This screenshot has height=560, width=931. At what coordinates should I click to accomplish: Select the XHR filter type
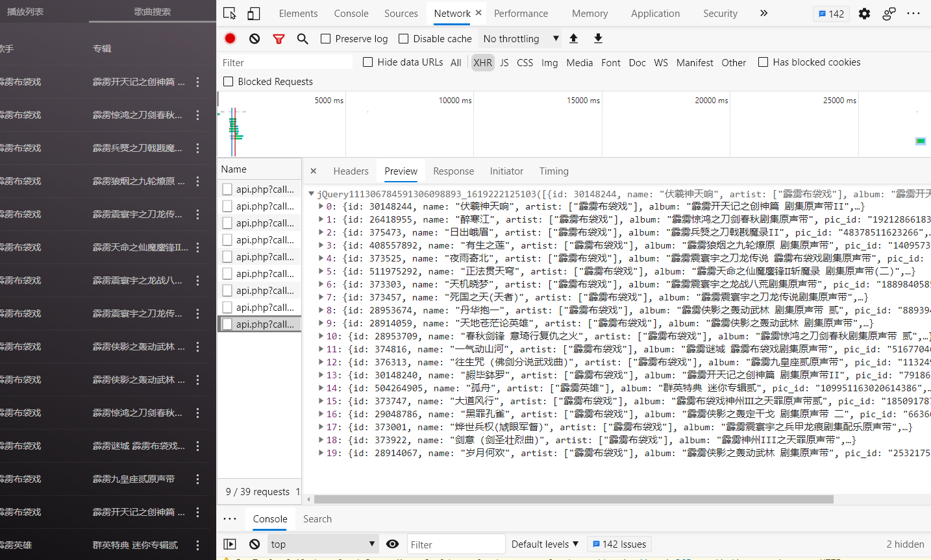482,62
